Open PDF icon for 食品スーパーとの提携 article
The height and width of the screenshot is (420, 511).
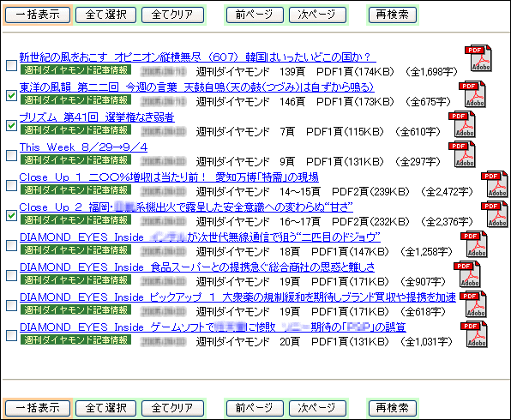click(467, 274)
